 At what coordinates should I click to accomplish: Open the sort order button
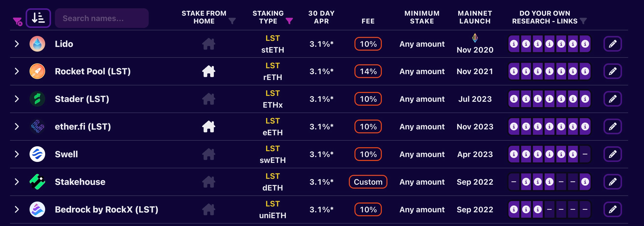click(38, 18)
